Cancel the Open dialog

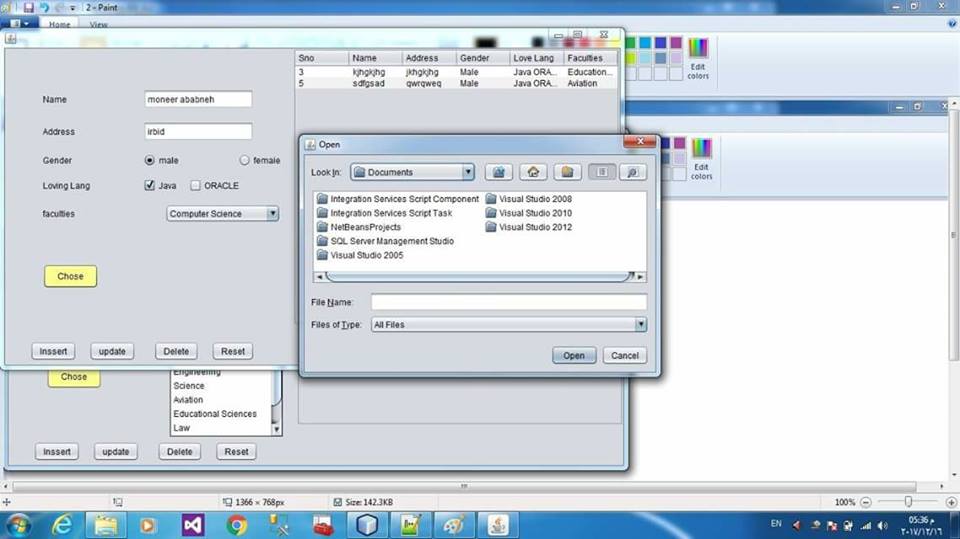click(624, 355)
